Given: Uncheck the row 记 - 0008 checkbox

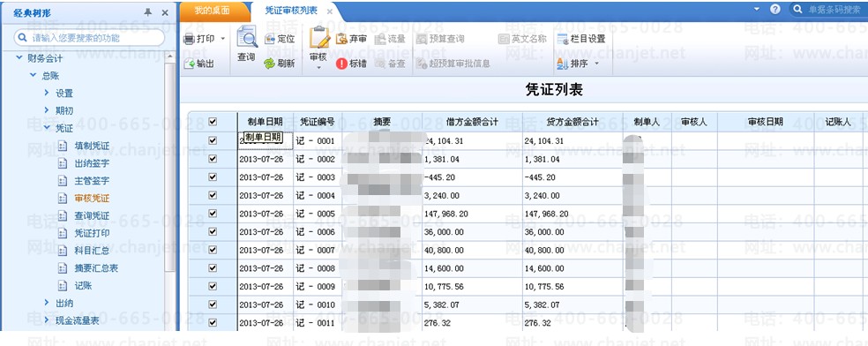Looking at the screenshot, I should pyautogui.click(x=213, y=268).
